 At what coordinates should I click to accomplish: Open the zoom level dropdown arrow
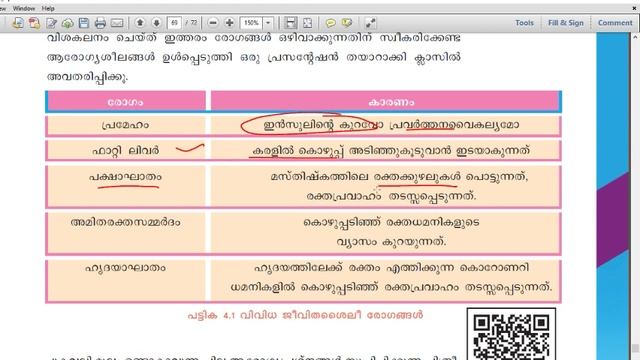pos(268,23)
